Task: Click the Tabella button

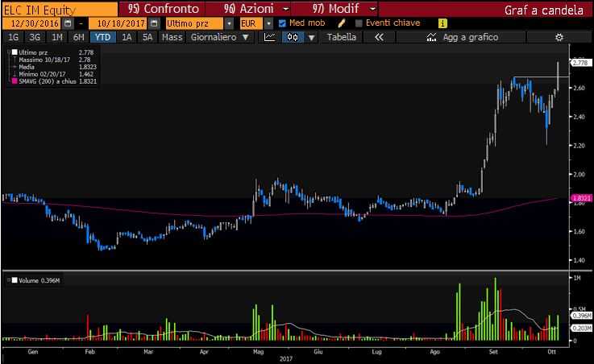Action: coord(341,37)
